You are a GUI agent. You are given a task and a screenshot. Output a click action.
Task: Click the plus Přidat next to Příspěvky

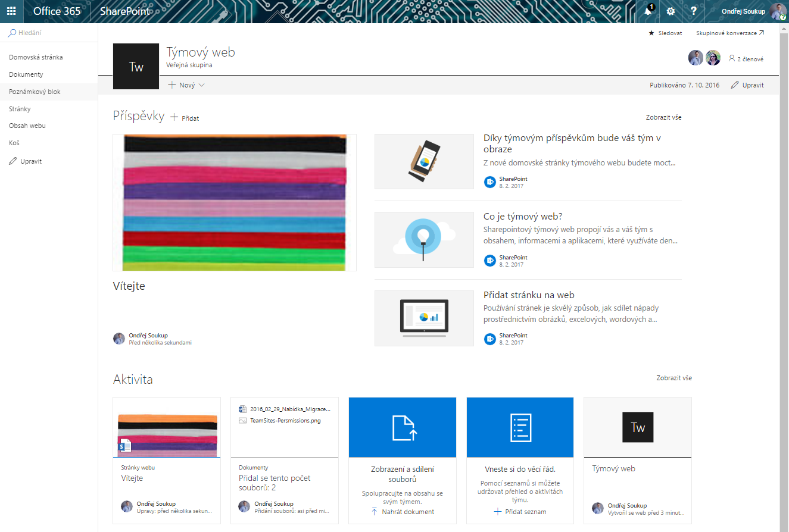(x=185, y=118)
